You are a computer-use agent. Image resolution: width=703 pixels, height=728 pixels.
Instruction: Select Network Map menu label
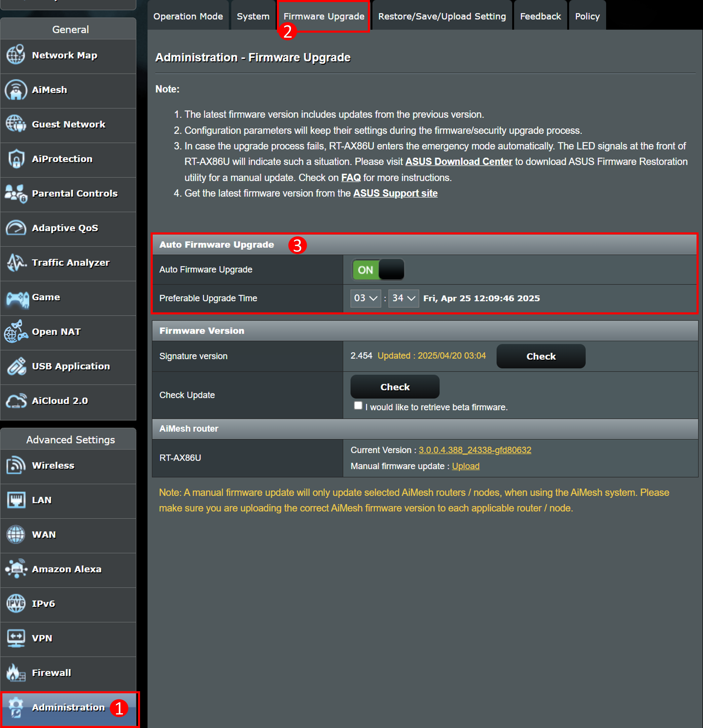(x=65, y=55)
